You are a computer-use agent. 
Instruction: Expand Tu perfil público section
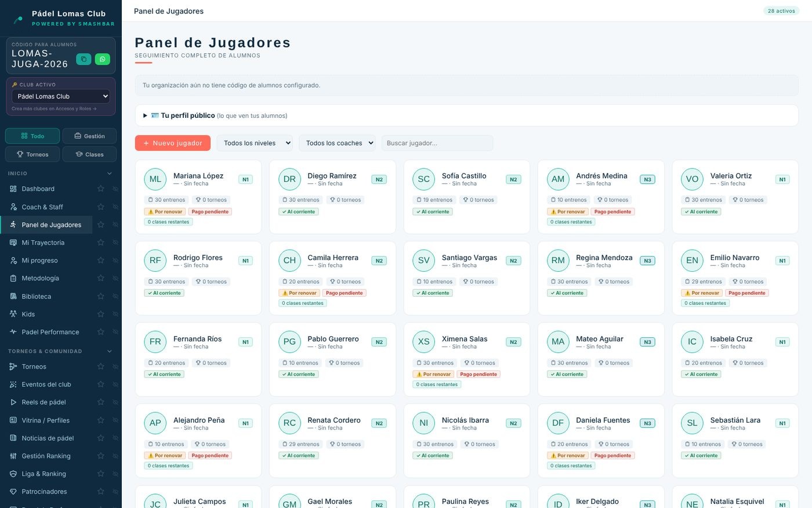pyautogui.click(x=466, y=116)
